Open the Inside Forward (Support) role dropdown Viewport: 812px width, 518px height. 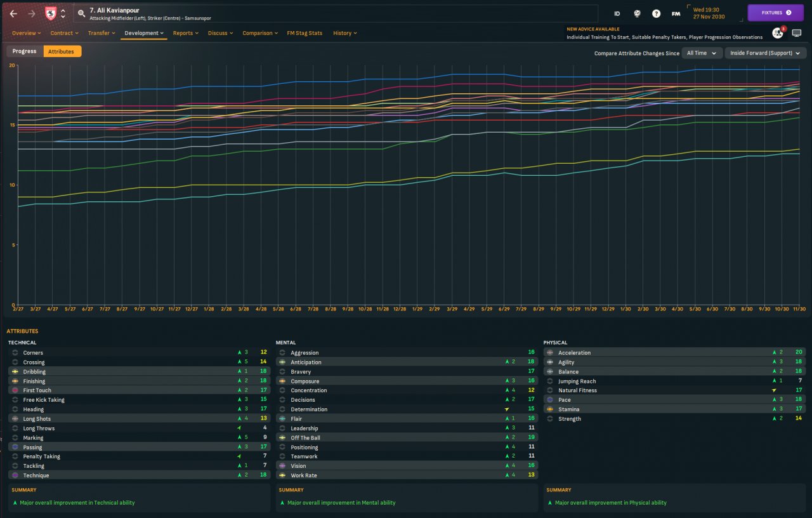[765, 53]
